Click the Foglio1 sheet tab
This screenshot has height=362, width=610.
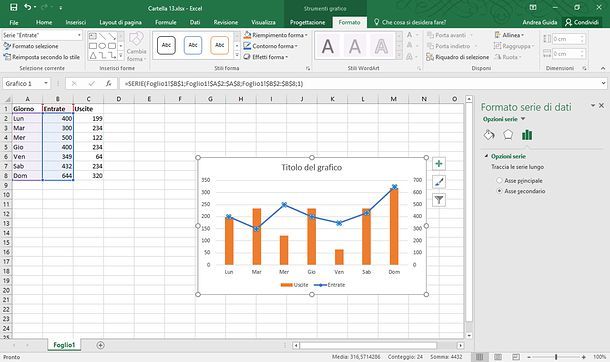[64, 345]
